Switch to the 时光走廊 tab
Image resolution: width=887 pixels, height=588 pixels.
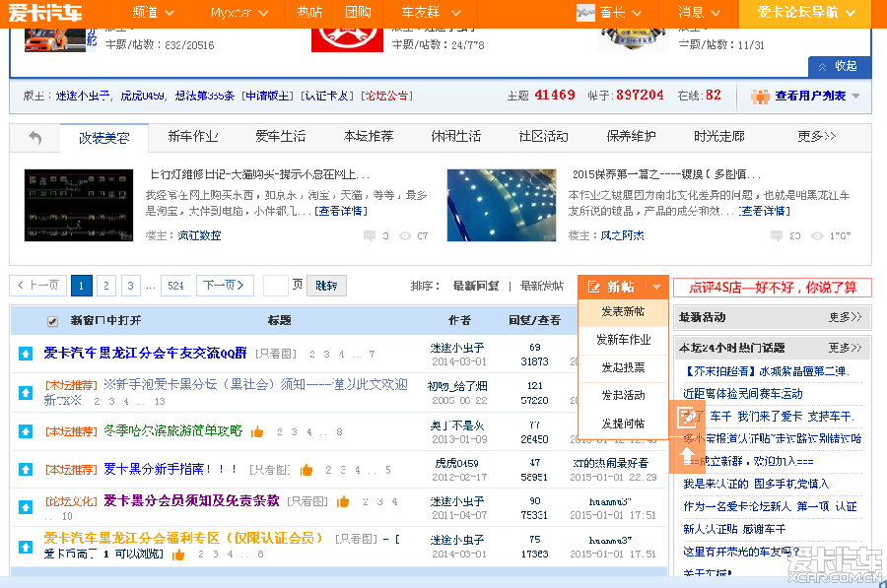tap(719, 136)
